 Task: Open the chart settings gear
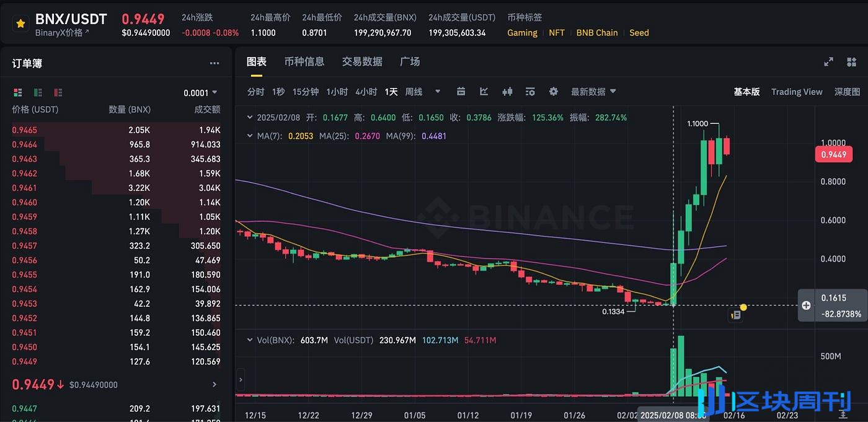pyautogui.click(x=553, y=92)
